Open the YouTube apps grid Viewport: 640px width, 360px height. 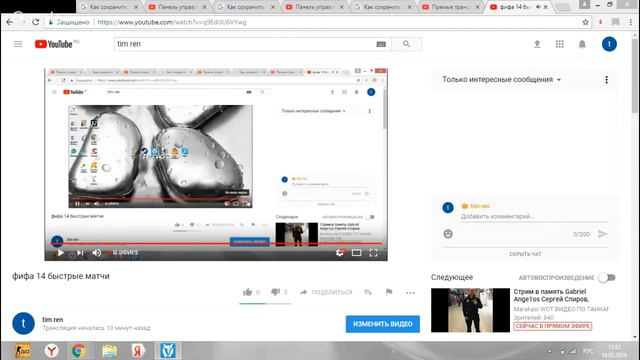point(560,44)
